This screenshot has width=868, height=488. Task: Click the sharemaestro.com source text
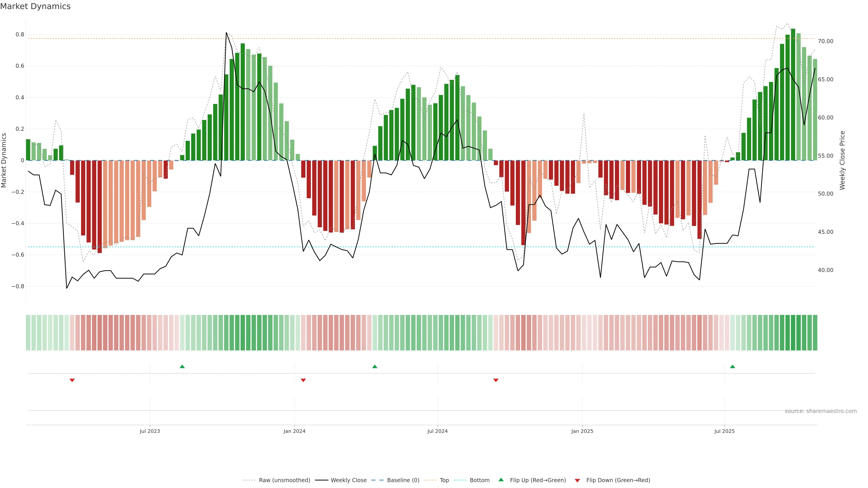821,411
